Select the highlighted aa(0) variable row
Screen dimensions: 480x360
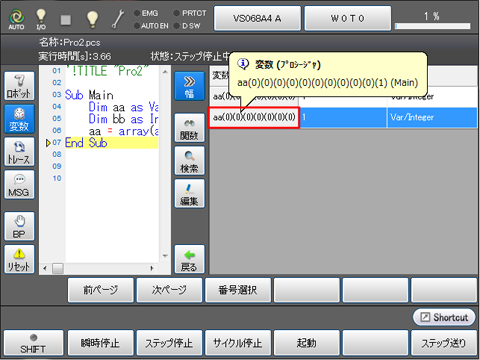click(x=343, y=117)
